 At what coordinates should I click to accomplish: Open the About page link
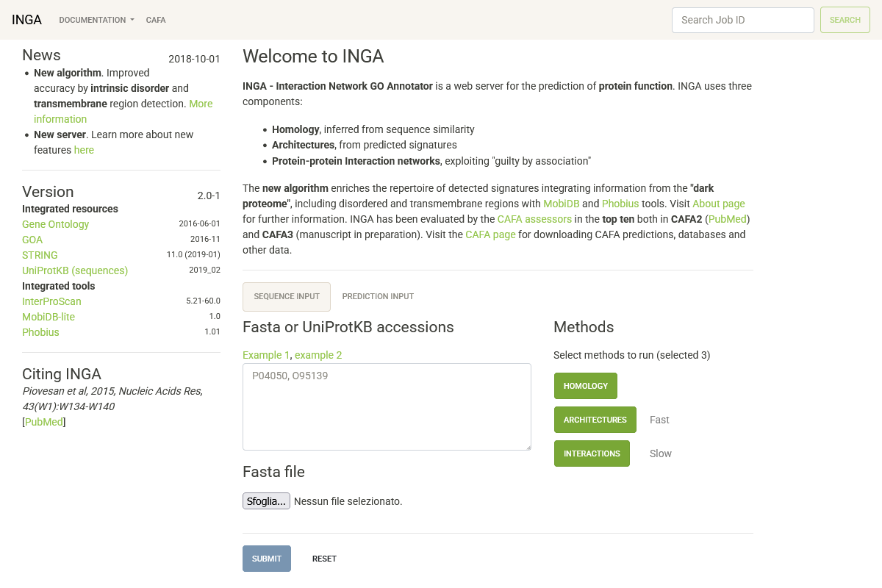(x=719, y=204)
